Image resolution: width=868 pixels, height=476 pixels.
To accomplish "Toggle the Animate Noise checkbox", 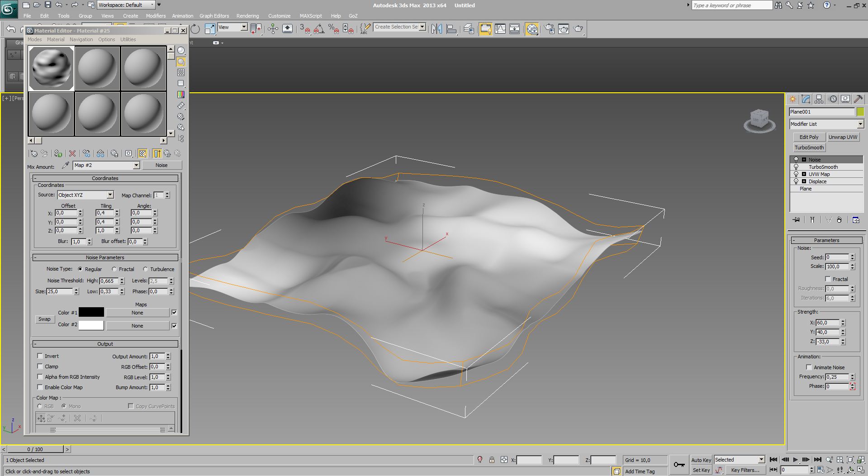I will click(x=809, y=367).
